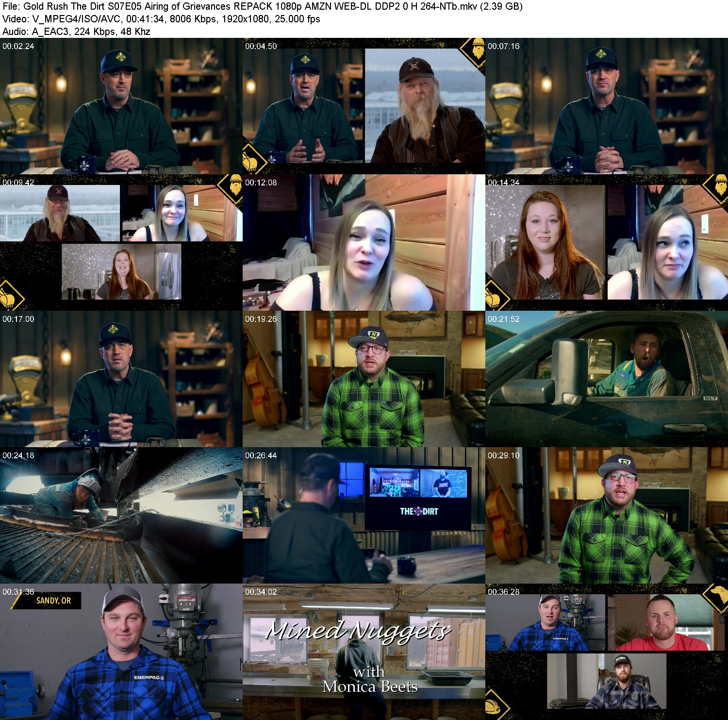728x720 pixels.
Task: Click the 00:34:02 timestamp label
Action: (261, 592)
